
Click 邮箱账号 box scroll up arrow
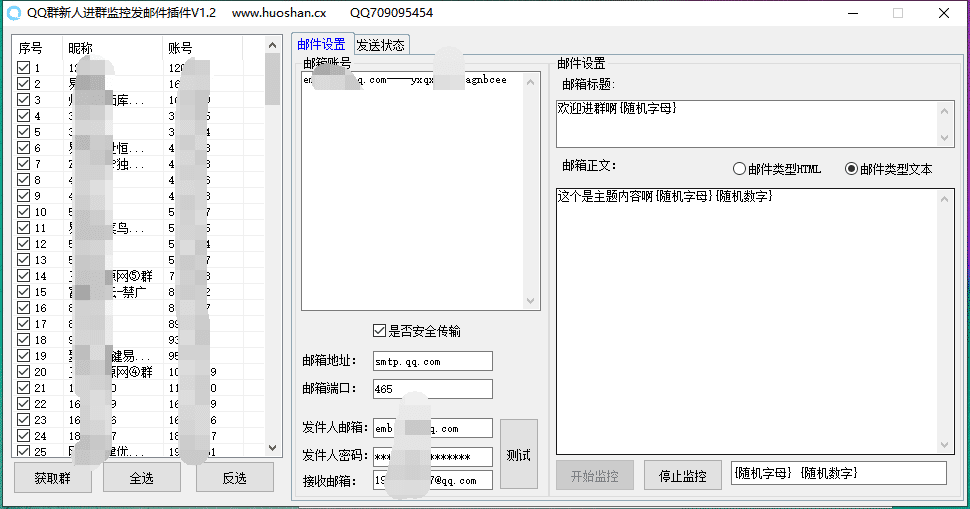(x=530, y=81)
